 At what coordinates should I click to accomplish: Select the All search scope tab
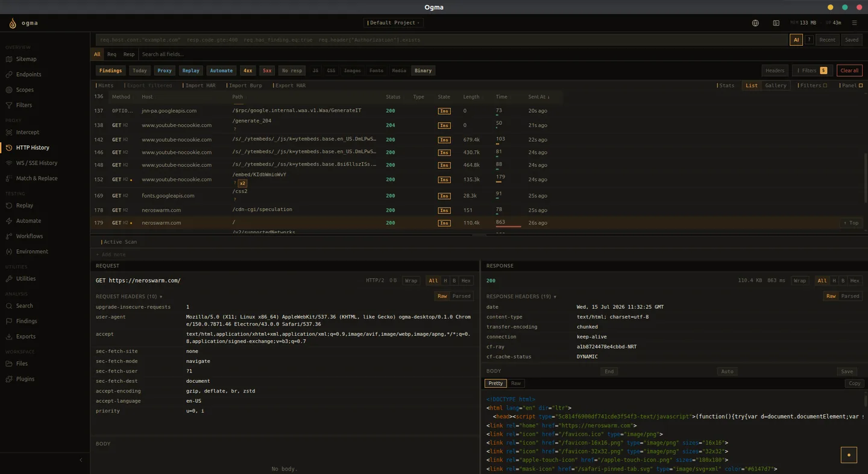[97, 54]
